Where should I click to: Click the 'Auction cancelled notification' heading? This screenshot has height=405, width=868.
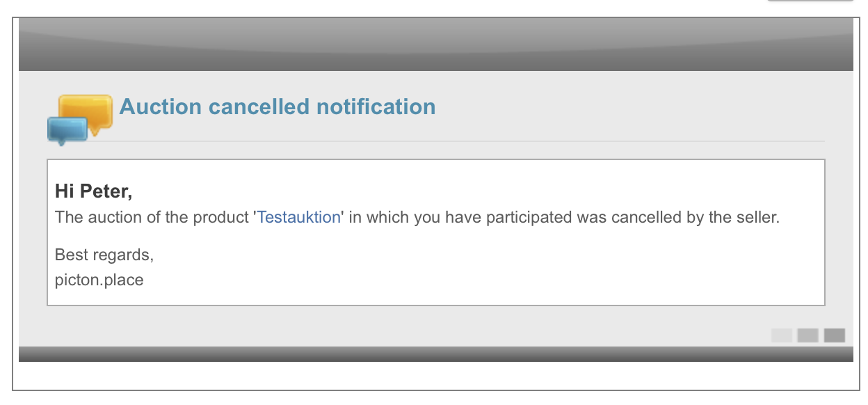278,107
